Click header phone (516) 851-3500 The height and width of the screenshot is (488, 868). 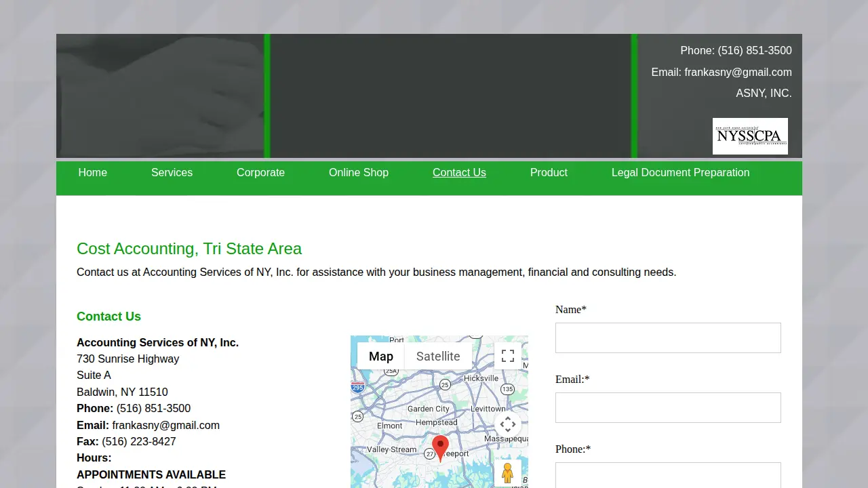[755, 51]
